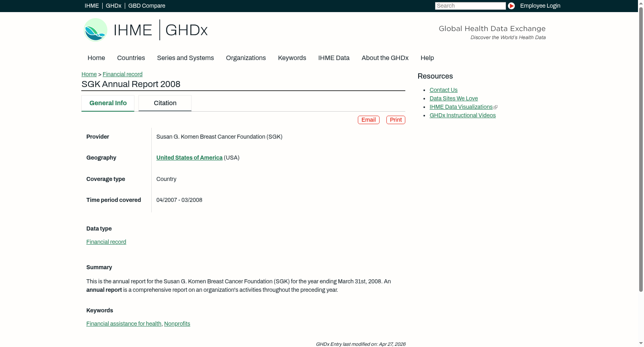Click the time period 04/2007 - 03/2008
The width and height of the screenshot is (644, 347).
pyautogui.click(x=179, y=200)
